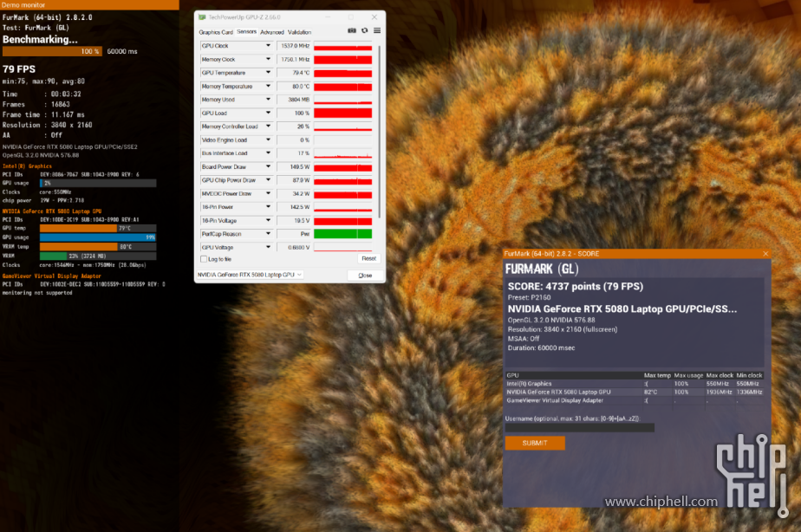801x532 pixels.
Task: Click the Memory Clock value 1750.1 MHz
Action: (x=294, y=59)
